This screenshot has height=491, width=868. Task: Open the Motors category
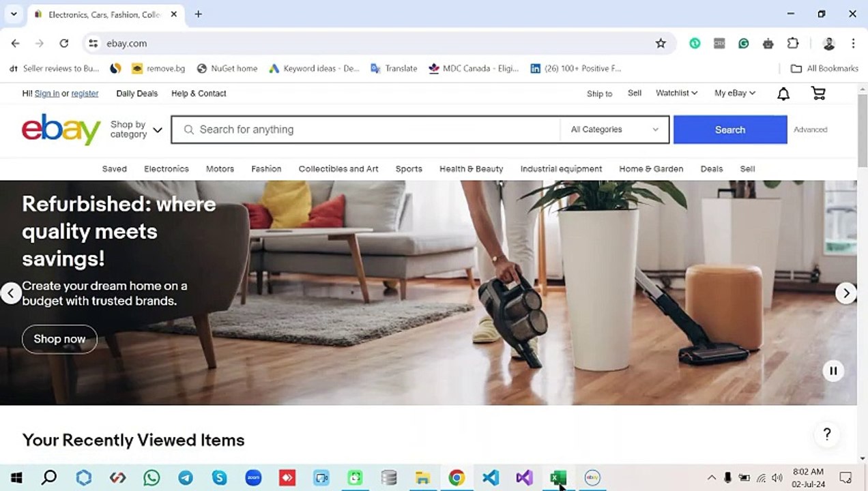pos(220,169)
